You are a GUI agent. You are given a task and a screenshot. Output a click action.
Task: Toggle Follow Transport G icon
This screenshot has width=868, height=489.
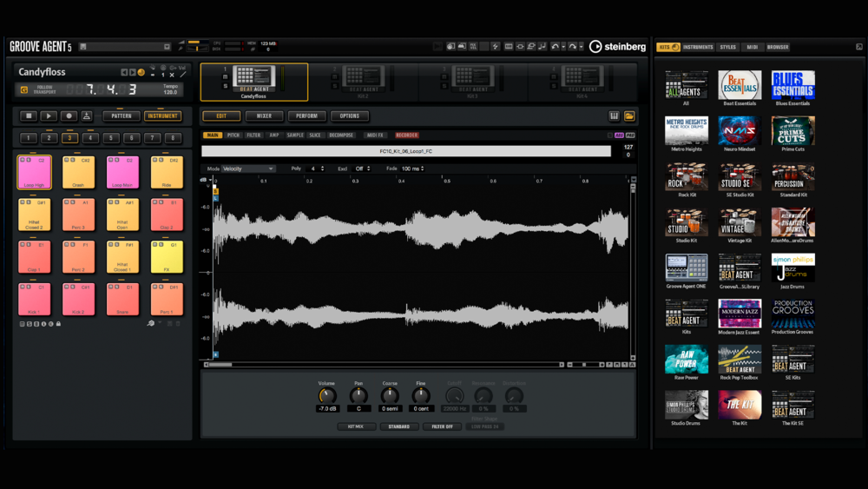(x=23, y=89)
